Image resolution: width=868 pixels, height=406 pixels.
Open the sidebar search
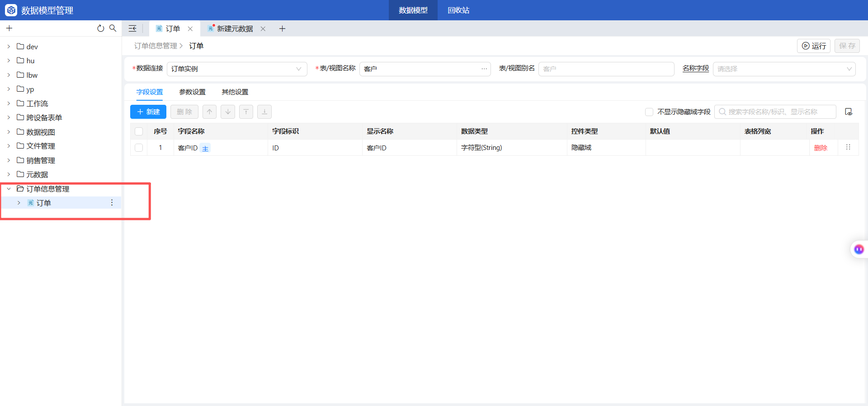(113, 28)
